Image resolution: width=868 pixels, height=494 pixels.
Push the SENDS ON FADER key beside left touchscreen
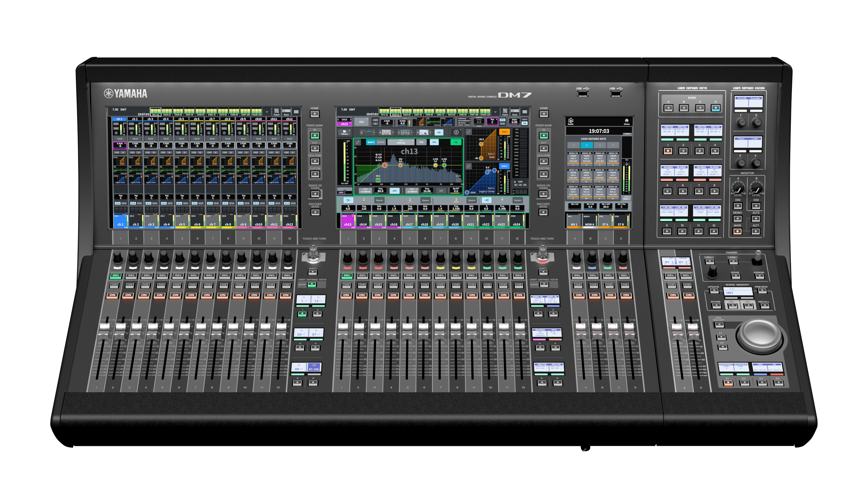[315, 194]
